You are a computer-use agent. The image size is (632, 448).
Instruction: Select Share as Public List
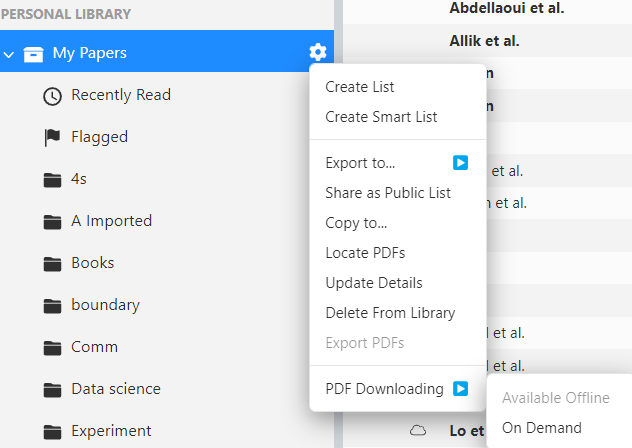pos(388,193)
